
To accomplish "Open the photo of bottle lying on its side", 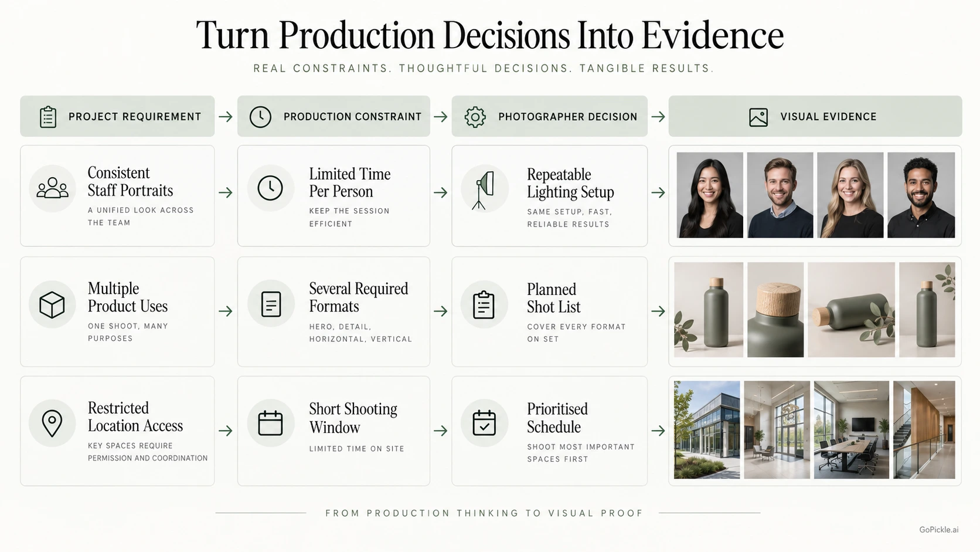I will 851,310.
